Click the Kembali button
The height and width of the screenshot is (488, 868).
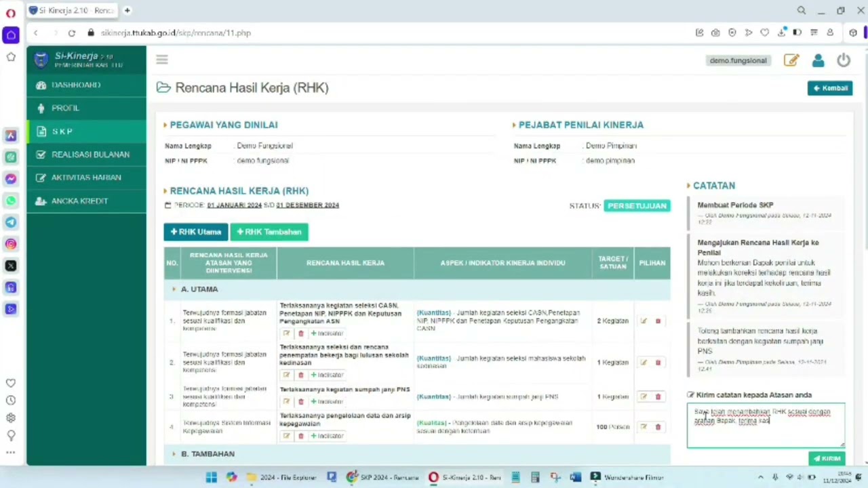830,88
